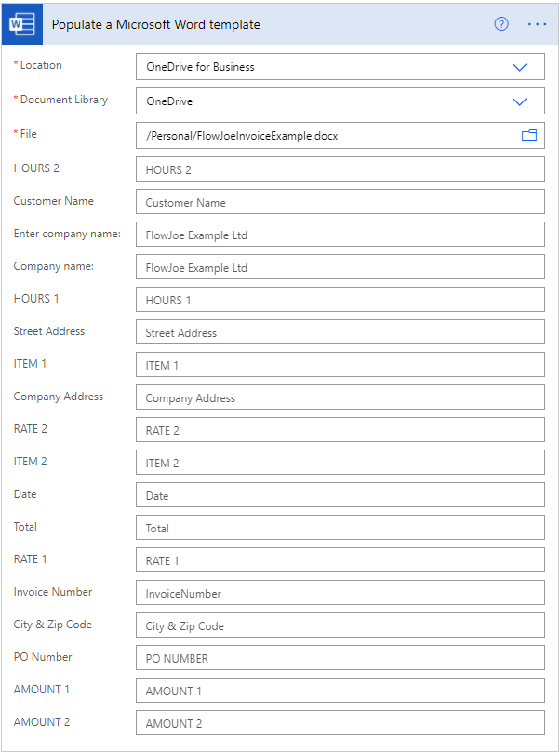Click the Microsoft Word icon in header
Screen dimensions: 560x753
point(22,24)
